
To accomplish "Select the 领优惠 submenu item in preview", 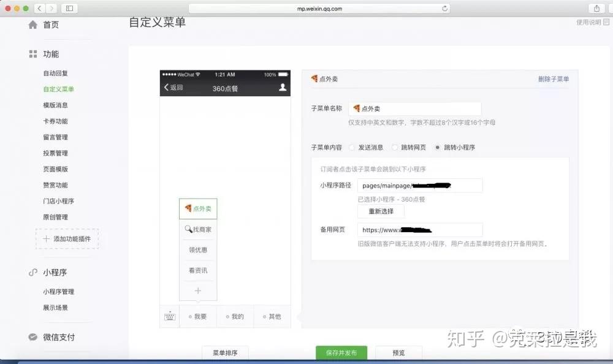I will coord(198,250).
